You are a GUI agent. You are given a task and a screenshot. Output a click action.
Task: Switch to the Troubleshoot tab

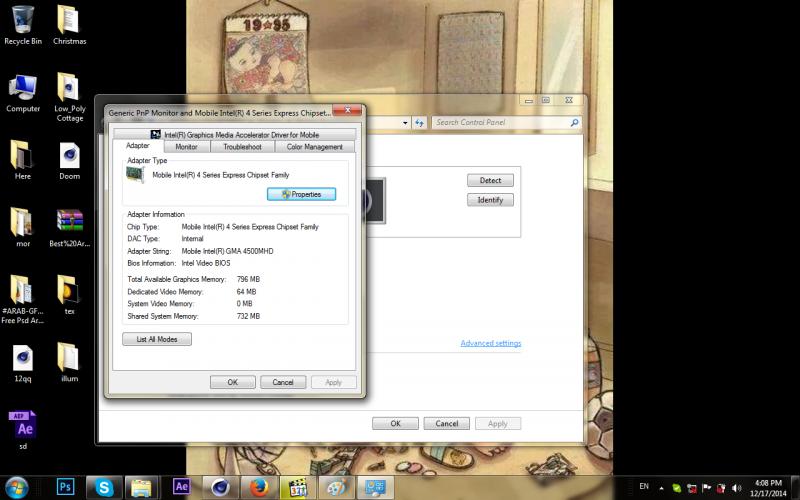(242, 147)
